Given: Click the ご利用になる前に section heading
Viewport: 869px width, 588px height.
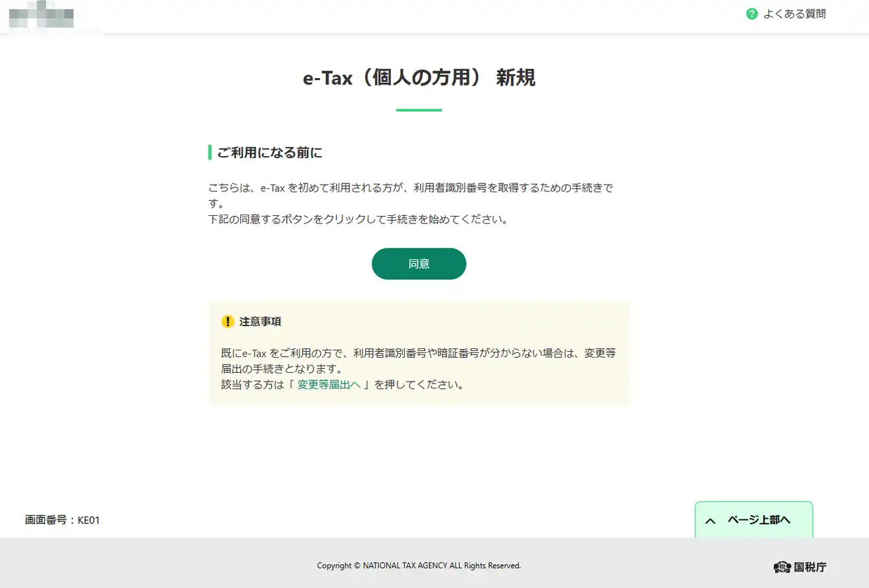Looking at the screenshot, I should coord(270,152).
